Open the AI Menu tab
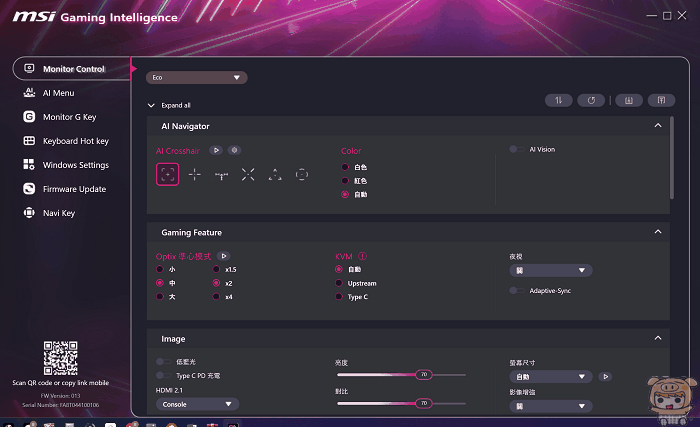This screenshot has width=700, height=427. pos(58,93)
